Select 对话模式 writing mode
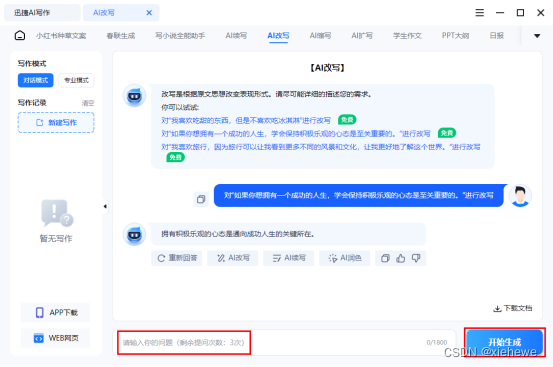 pyautogui.click(x=36, y=80)
